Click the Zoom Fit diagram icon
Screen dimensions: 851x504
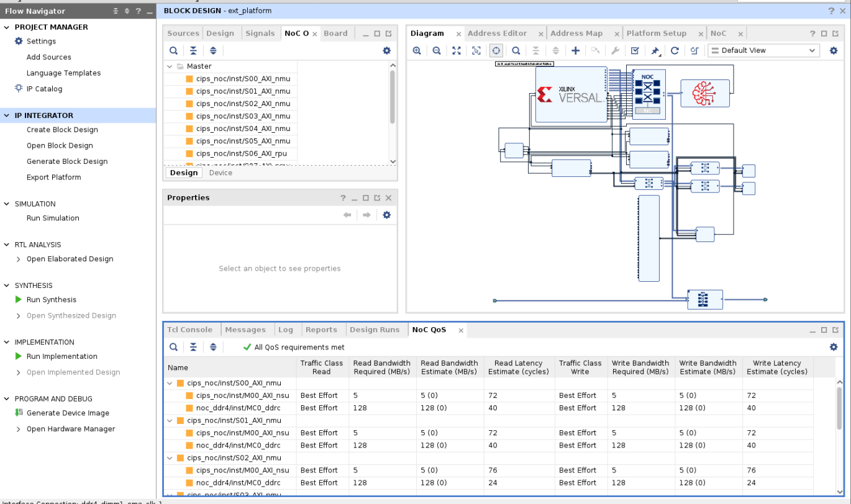click(x=457, y=51)
